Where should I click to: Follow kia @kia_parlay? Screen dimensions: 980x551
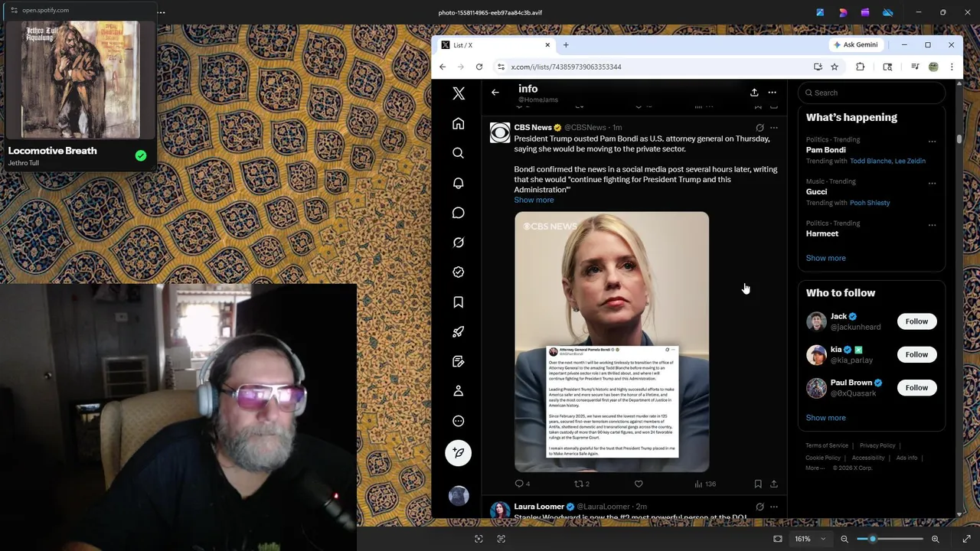(916, 354)
